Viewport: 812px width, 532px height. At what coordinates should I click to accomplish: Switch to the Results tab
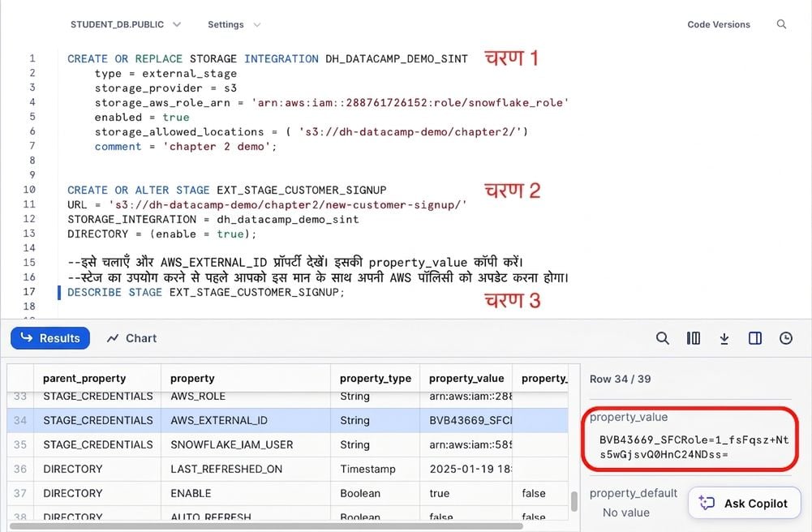point(50,338)
